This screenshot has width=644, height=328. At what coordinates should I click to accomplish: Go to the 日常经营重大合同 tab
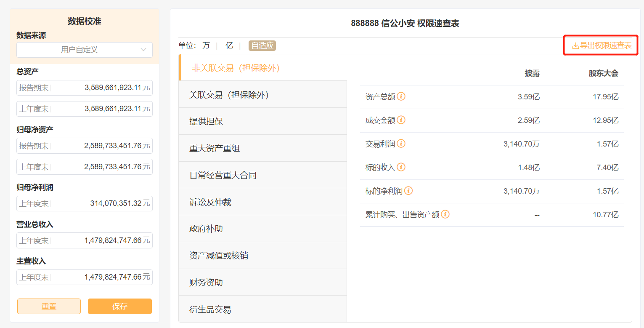click(x=263, y=175)
